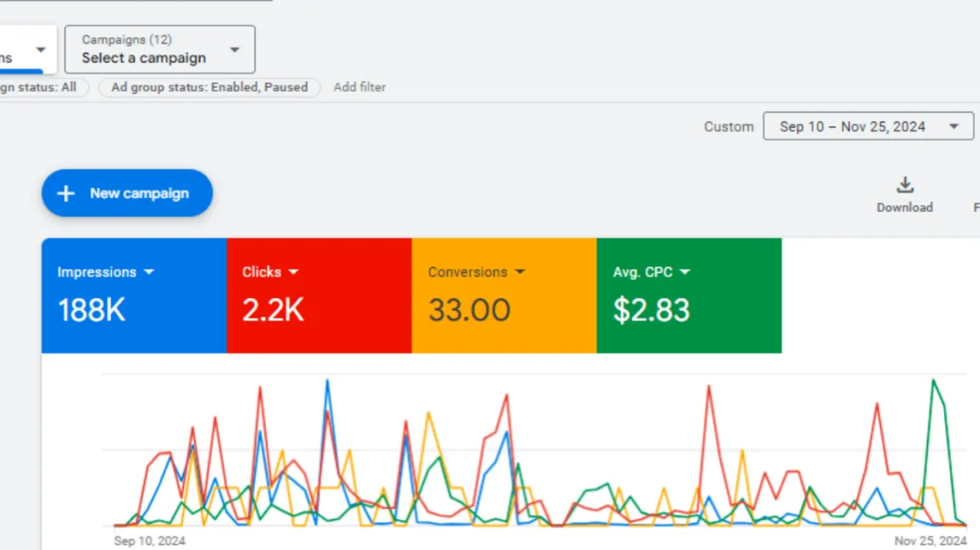Click the Custom date range label

click(728, 126)
